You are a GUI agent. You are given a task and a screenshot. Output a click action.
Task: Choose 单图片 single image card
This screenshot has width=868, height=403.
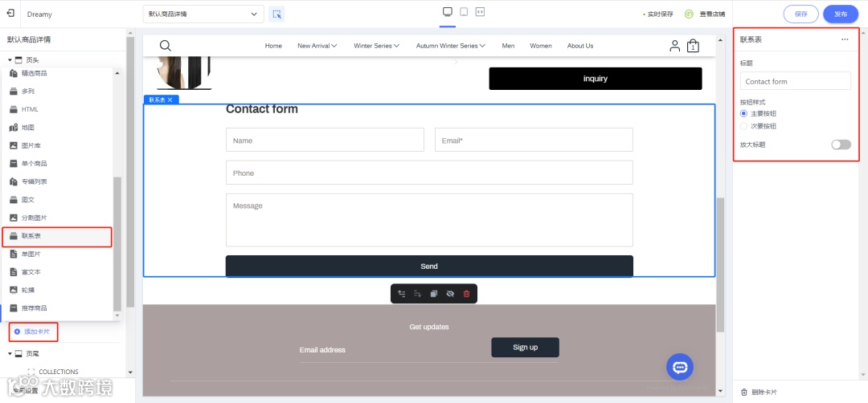[x=58, y=254]
